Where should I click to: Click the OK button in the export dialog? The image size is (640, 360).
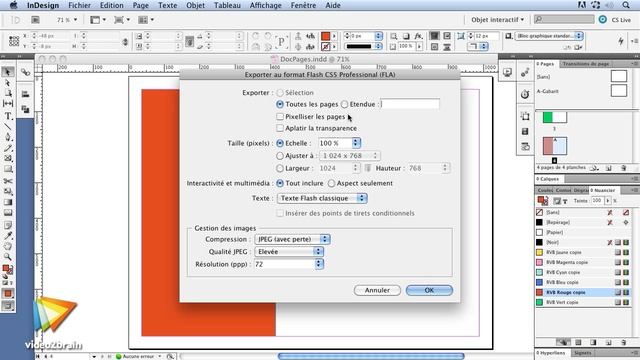(x=429, y=290)
